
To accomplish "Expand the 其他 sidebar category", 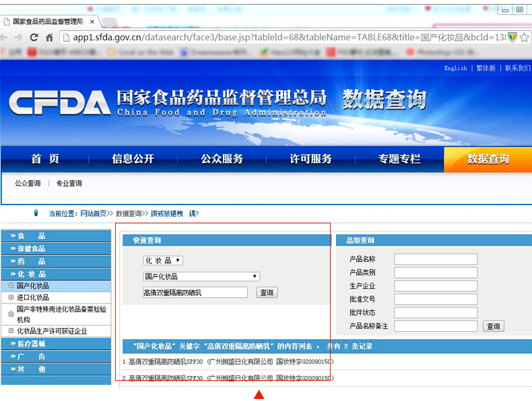I will pyautogui.click(x=56, y=369).
